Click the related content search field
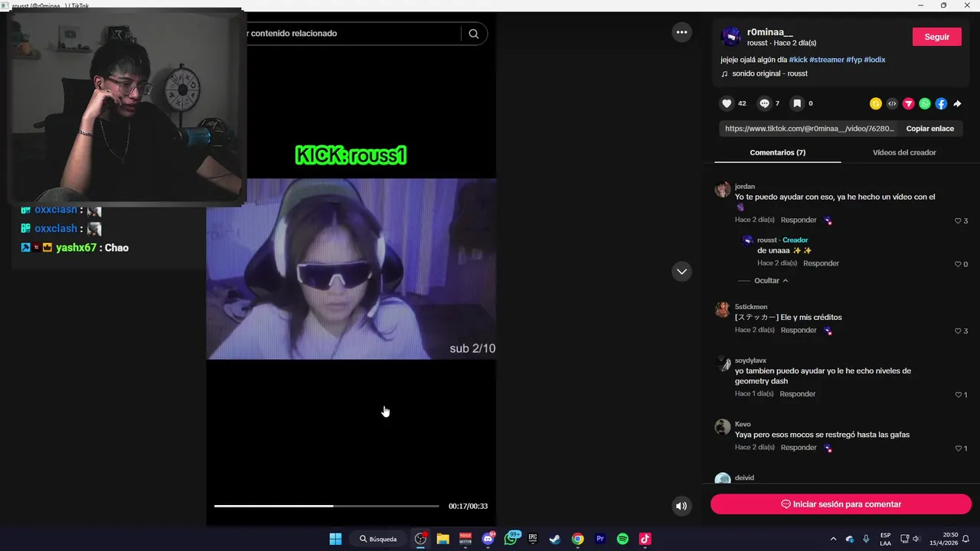980x551 pixels. tap(352, 34)
